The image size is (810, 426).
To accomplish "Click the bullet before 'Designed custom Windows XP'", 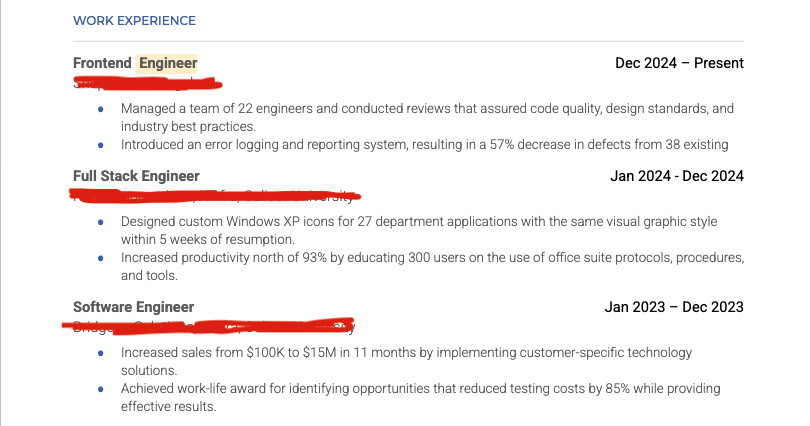I will [101, 222].
